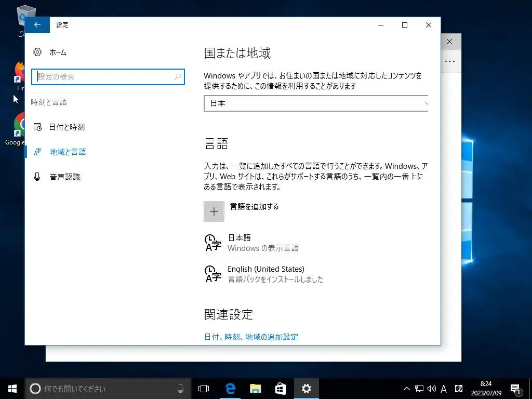Open File Explorer from taskbar
This screenshot has height=399, width=532.
(255, 389)
